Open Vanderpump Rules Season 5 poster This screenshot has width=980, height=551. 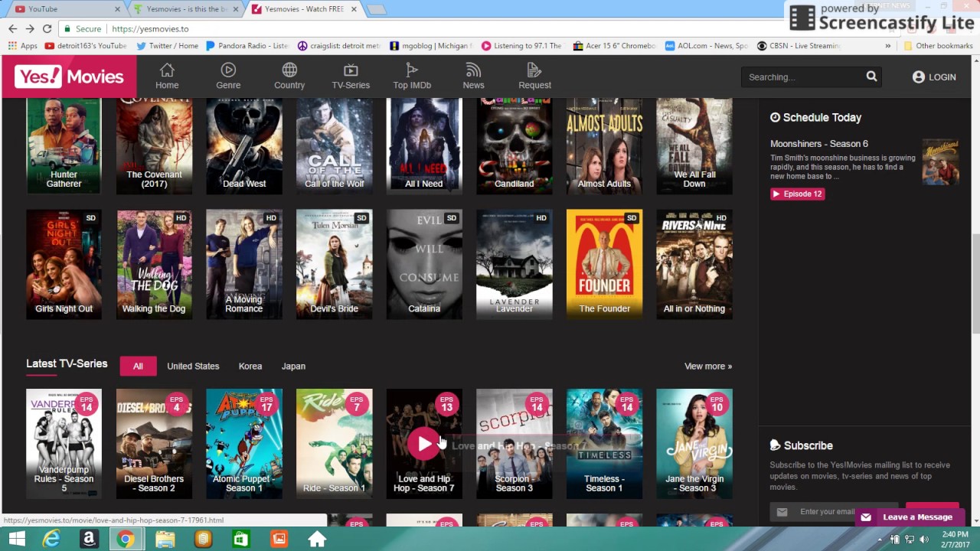(x=64, y=444)
